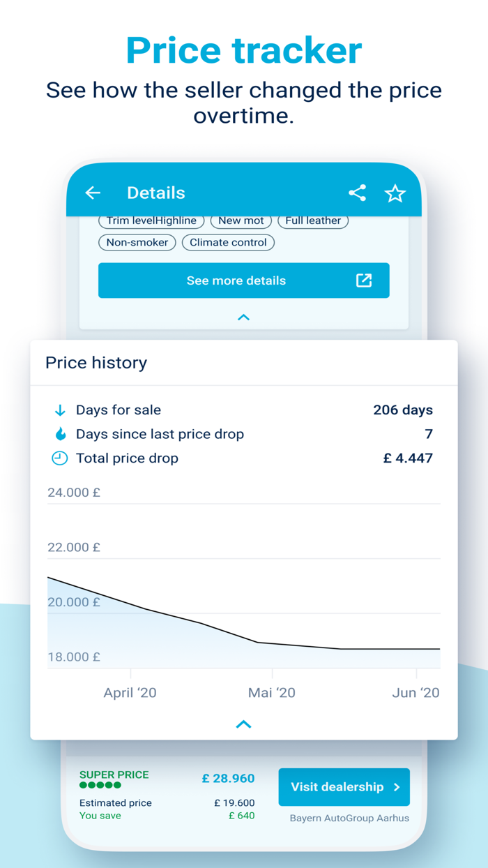Tap the Non-smoker tag

pos(137,243)
